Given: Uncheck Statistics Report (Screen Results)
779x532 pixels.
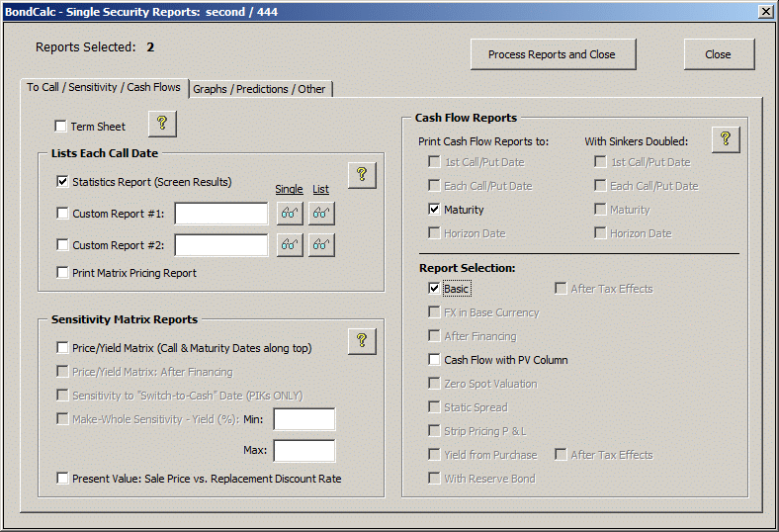Looking at the screenshot, I should [62, 182].
